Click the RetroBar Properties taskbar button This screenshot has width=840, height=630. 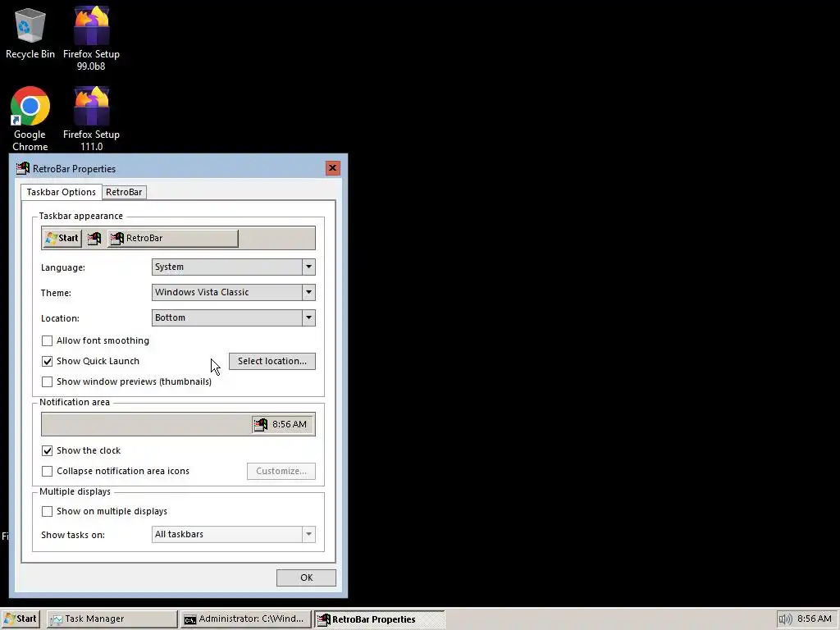(x=379, y=619)
